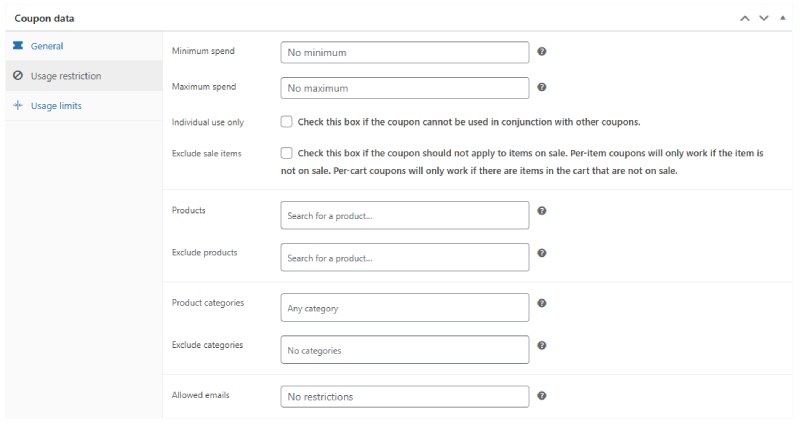Switch to the Usage limits tab
The width and height of the screenshot is (800, 425).
tap(56, 106)
